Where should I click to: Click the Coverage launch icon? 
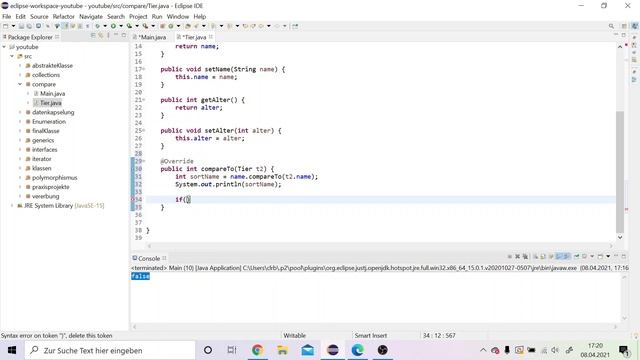[x=129, y=26]
